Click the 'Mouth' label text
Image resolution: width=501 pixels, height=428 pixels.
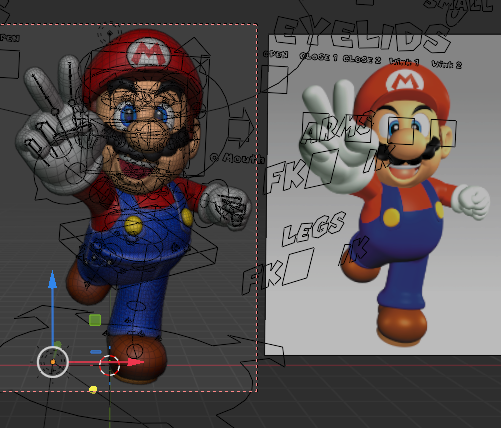point(243,159)
